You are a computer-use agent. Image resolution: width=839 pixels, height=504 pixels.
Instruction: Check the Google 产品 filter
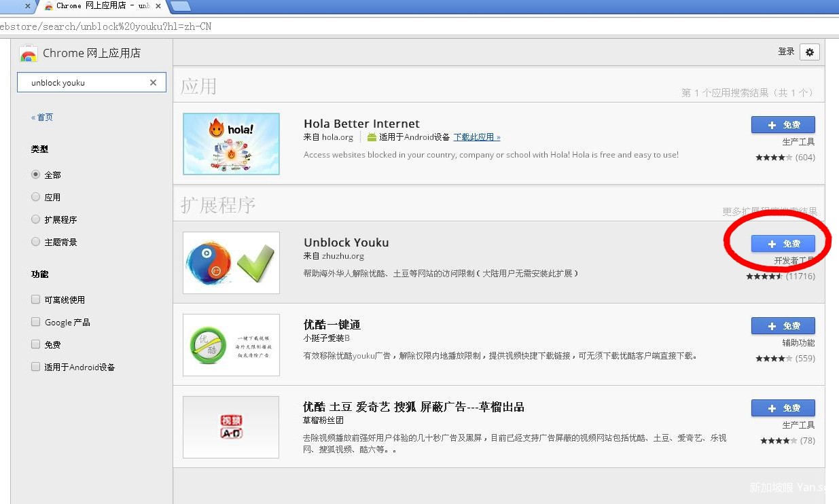coord(36,322)
